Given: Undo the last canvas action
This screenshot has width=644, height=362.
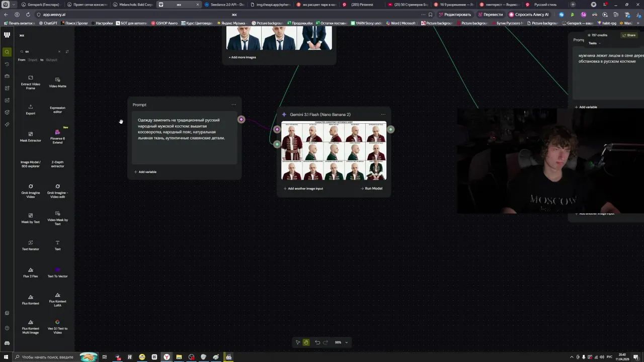Looking at the screenshot, I should point(317,342).
